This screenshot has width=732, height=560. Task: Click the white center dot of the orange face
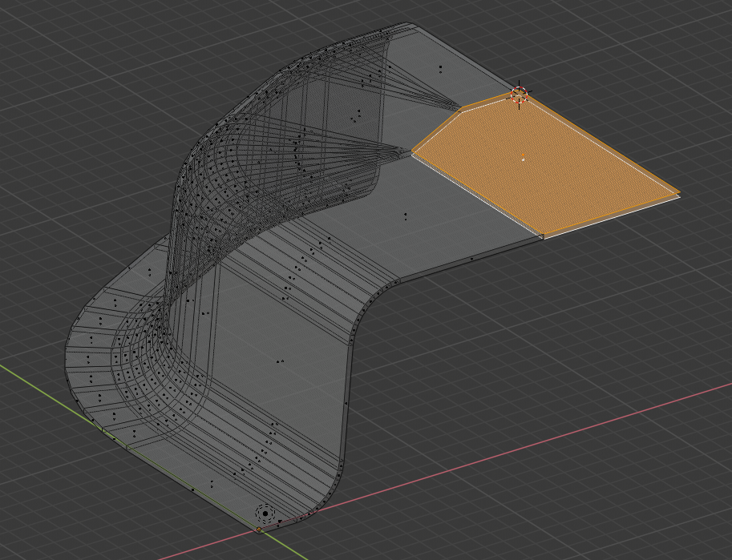(523, 159)
